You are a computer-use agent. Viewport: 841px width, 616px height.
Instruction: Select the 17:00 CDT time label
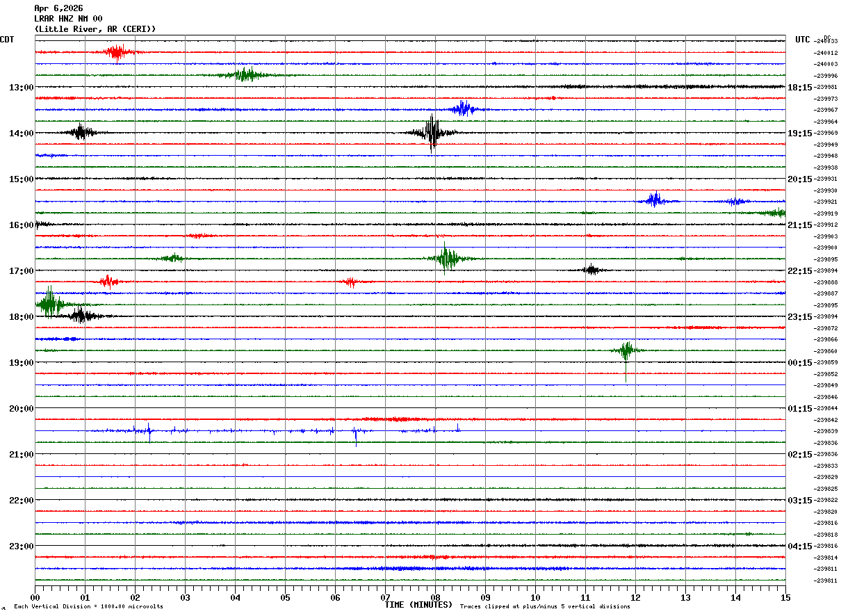[22, 271]
